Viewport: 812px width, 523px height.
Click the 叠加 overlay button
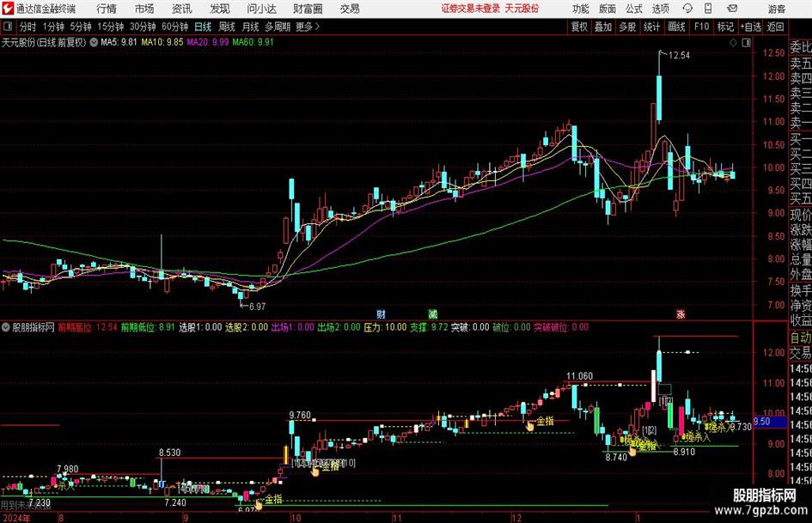[x=603, y=27]
